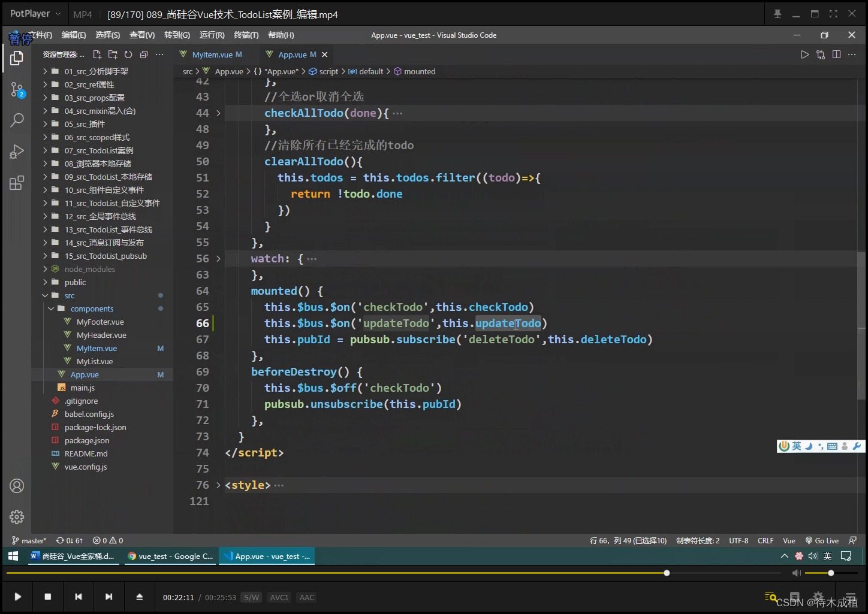Open the Search view in activity bar
Viewport: 868px width, 614px height.
(x=17, y=120)
